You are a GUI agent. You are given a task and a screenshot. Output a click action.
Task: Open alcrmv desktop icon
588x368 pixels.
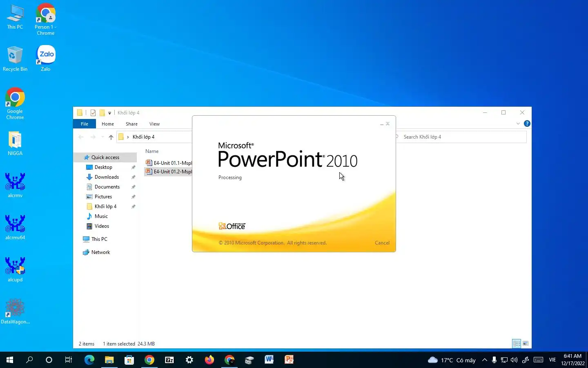click(15, 186)
